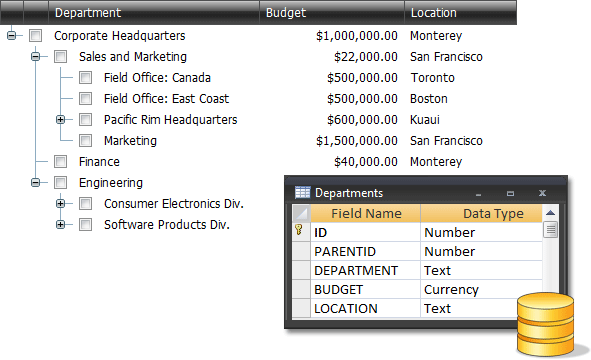Select the Department column header
Image resolution: width=591 pixels, height=360 pixels.
(154, 12)
